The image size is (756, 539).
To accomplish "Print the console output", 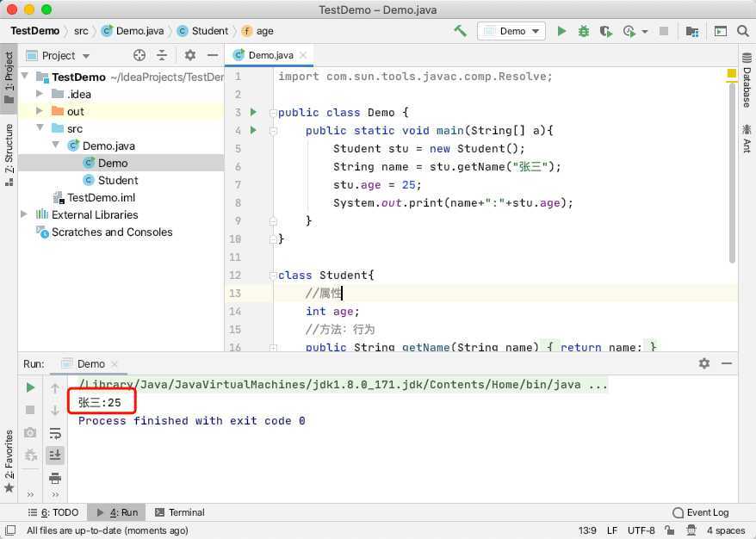I will [x=55, y=478].
